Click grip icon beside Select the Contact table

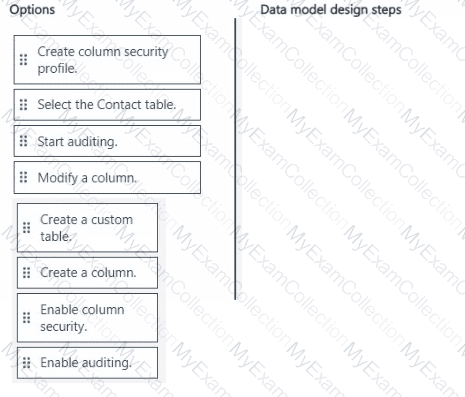point(23,105)
